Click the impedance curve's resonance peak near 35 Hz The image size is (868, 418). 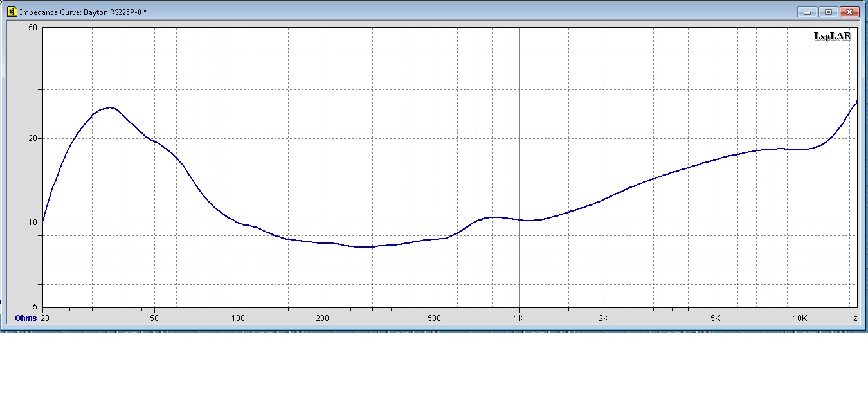[x=111, y=107]
